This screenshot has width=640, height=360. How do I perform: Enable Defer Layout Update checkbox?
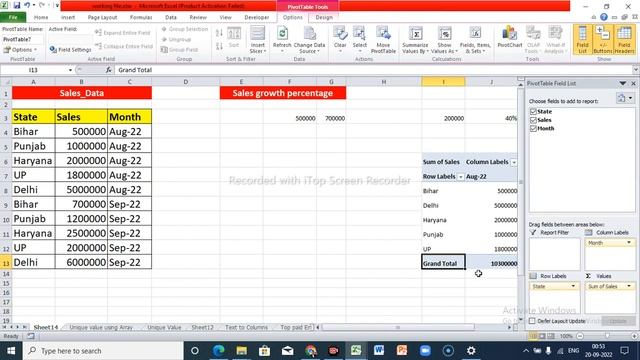coord(532,321)
